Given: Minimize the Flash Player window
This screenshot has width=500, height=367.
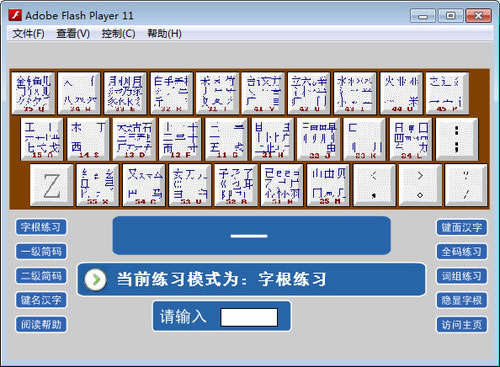Looking at the screenshot, I should (423, 16).
